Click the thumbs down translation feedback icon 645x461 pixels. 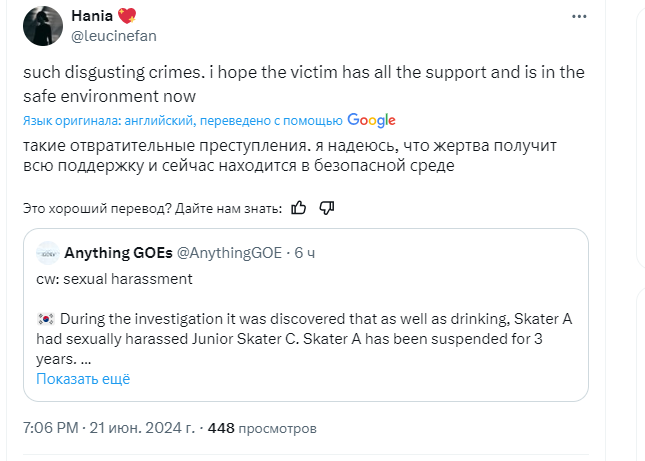[x=326, y=208]
